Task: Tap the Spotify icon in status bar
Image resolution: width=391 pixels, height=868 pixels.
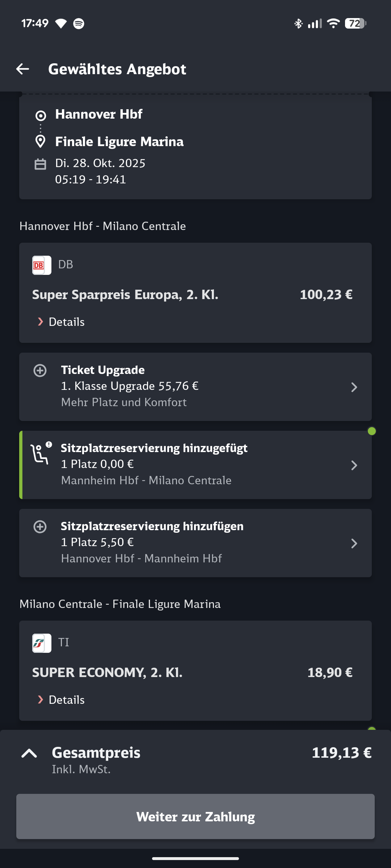Action: (x=79, y=24)
